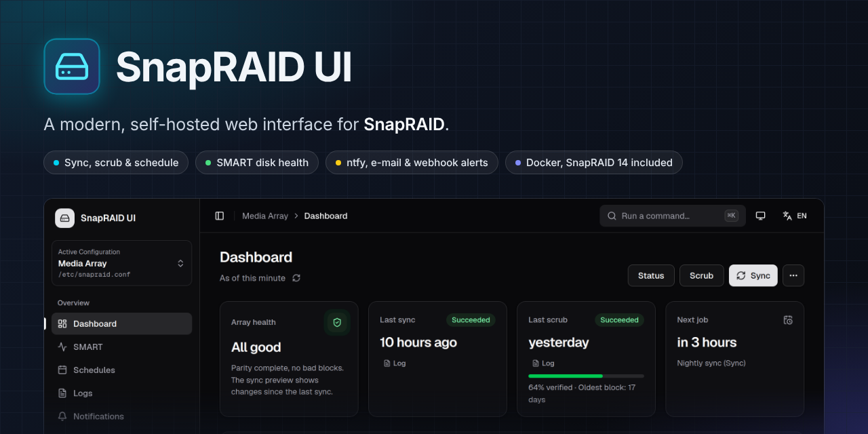Click the Dashboard breadcrumb
Screen dimensions: 868x434
click(325, 216)
